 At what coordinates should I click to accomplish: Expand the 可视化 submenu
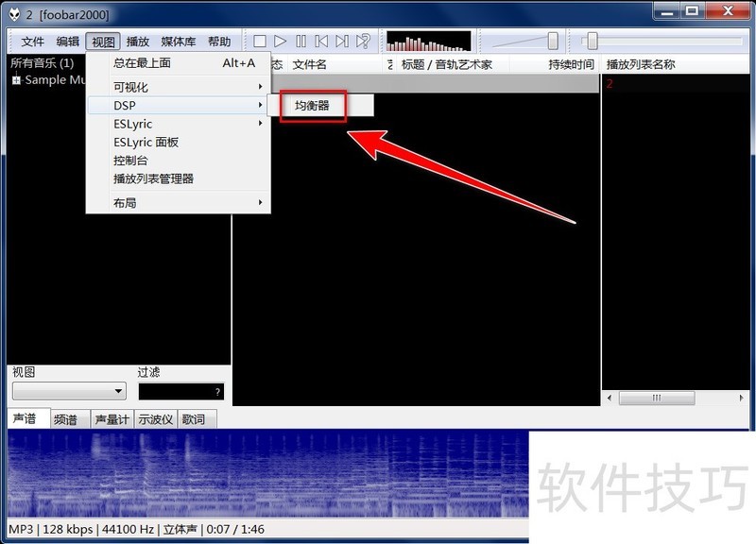(x=132, y=85)
